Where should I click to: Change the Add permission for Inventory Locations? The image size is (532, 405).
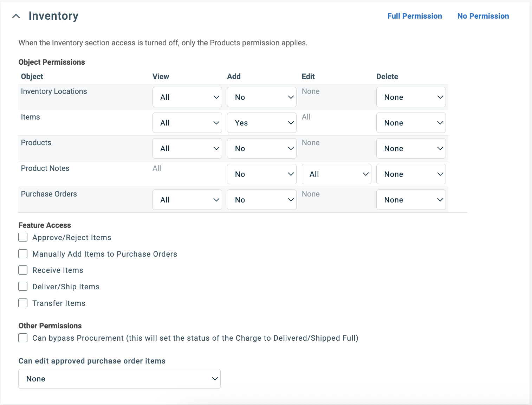pyautogui.click(x=261, y=97)
